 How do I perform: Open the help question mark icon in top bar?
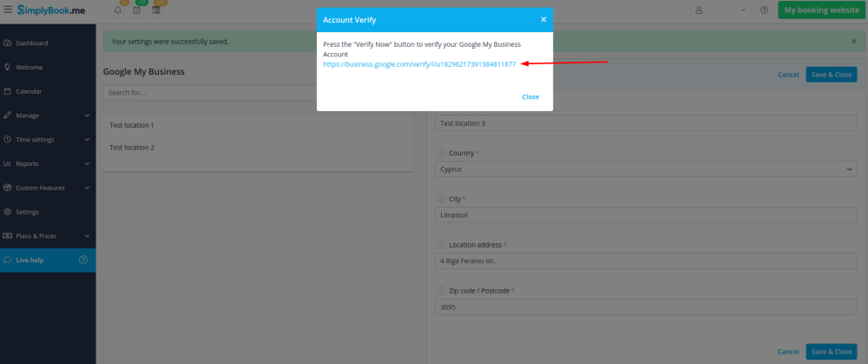[x=764, y=10]
